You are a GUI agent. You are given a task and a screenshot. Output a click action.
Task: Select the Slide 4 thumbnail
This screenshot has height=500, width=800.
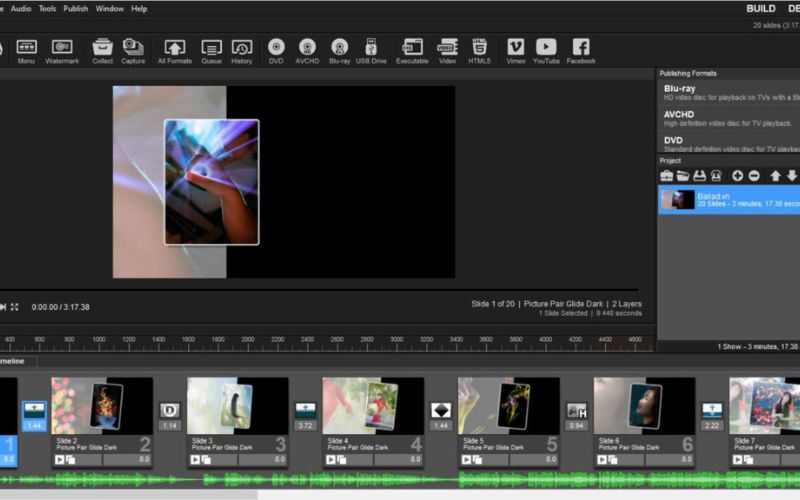tap(372, 405)
